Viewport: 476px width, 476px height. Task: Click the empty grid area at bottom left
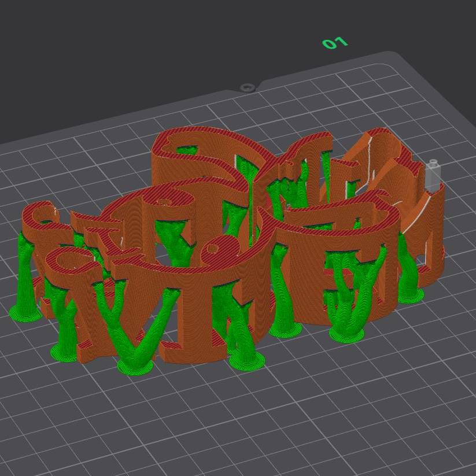tap(58, 416)
